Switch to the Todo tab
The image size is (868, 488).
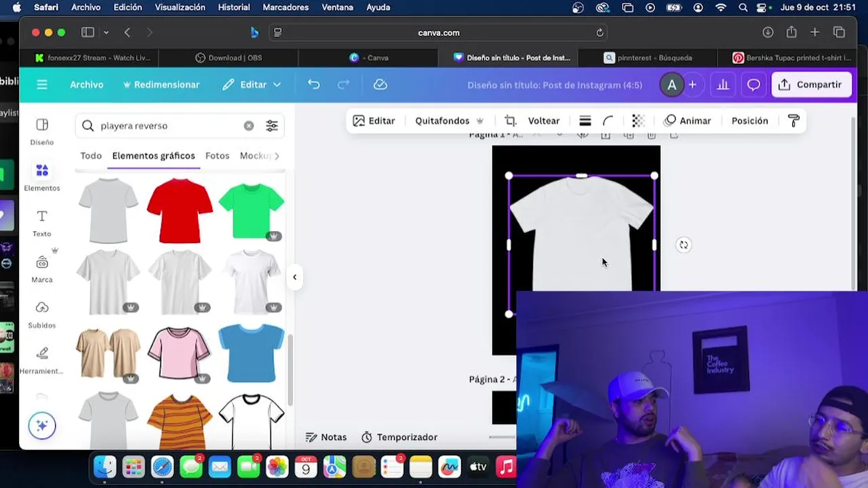pyautogui.click(x=91, y=156)
